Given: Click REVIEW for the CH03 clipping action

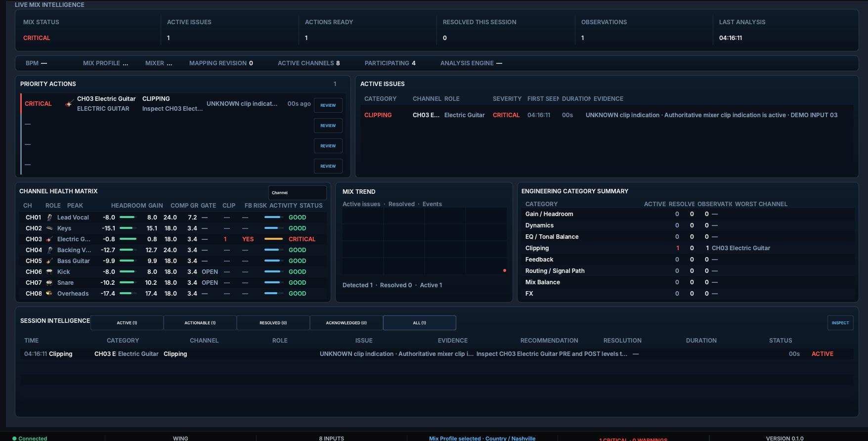Looking at the screenshot, I should [x=328, y=105].
